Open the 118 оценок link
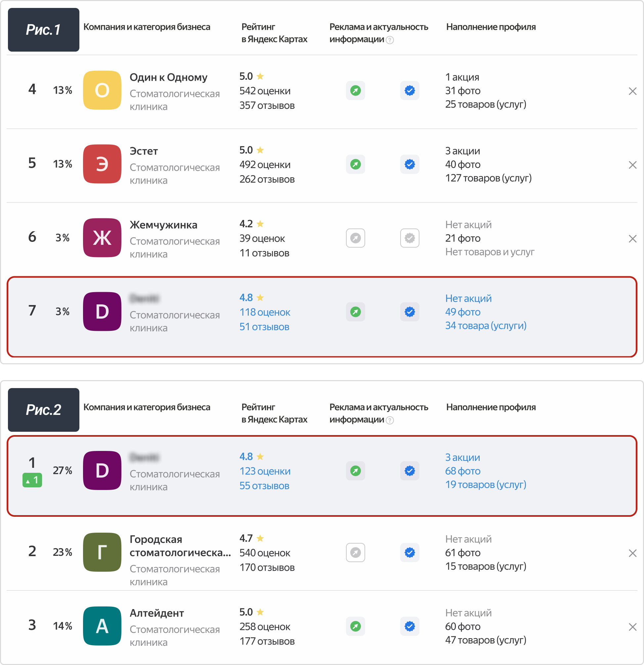The height and width of the screenshot is (665, 644). click(x=265, y=312)
